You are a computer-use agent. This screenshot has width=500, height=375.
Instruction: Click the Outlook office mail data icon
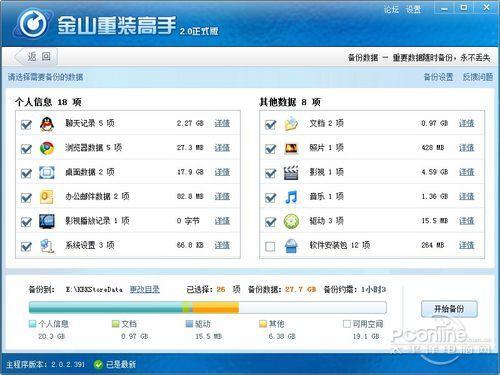point(47,197)
